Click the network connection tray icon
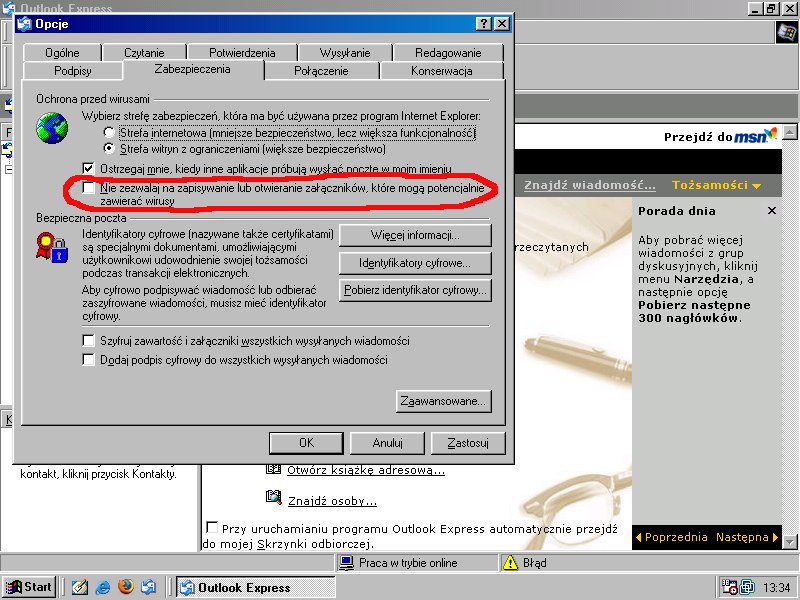 coord(747,587)
